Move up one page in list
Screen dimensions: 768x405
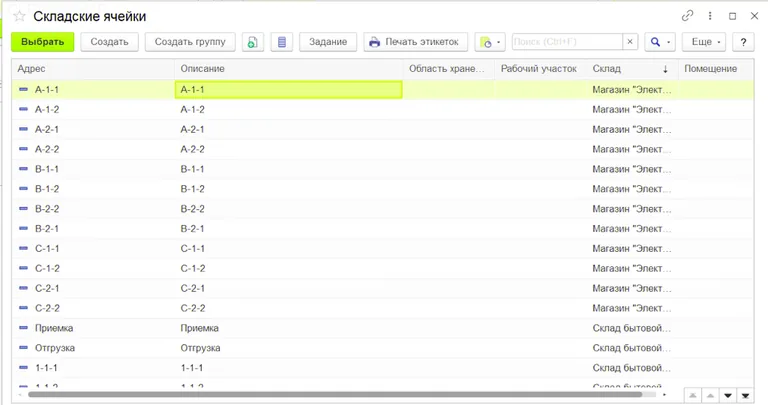coord(710,396)
